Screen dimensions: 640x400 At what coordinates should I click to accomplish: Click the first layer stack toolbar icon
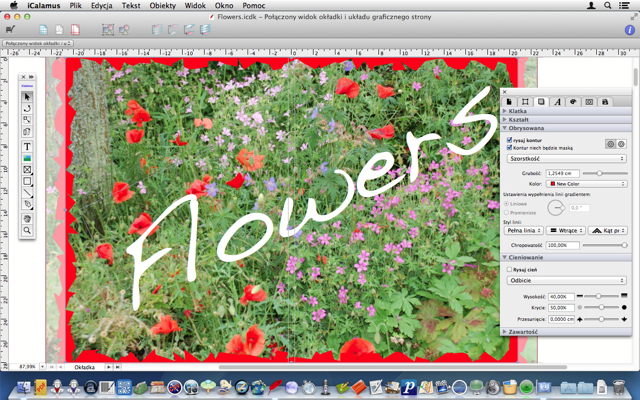point(157,29)
